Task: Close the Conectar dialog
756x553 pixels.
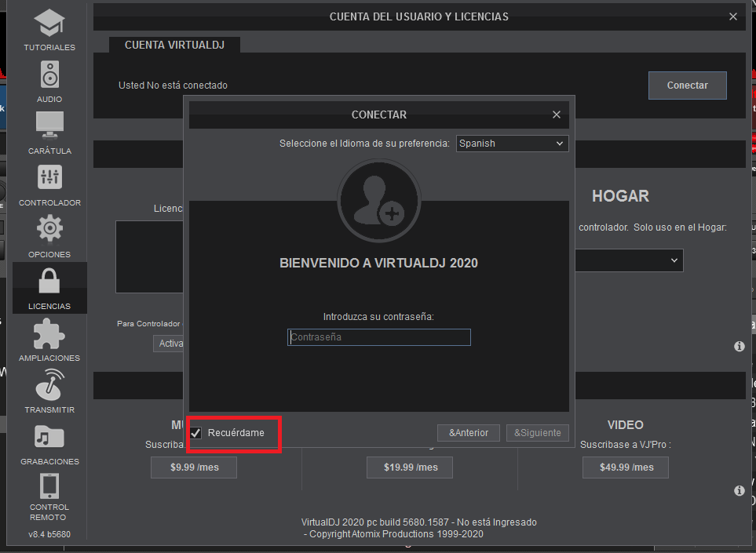Action: [557, 115]
